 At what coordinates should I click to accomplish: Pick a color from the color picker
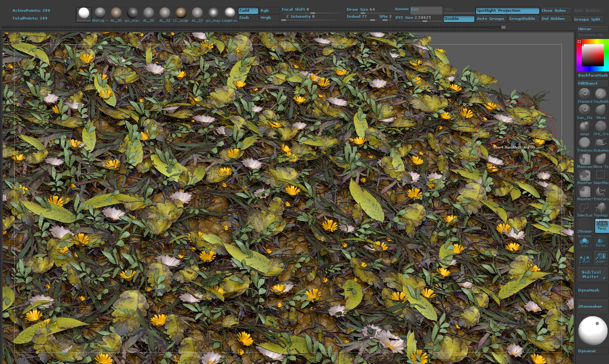point(593,55)
